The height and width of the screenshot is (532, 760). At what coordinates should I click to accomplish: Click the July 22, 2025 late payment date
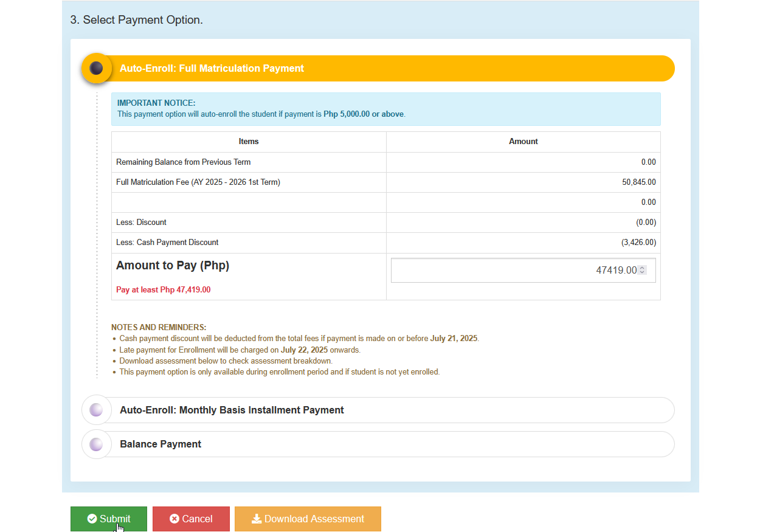point(304,350)
